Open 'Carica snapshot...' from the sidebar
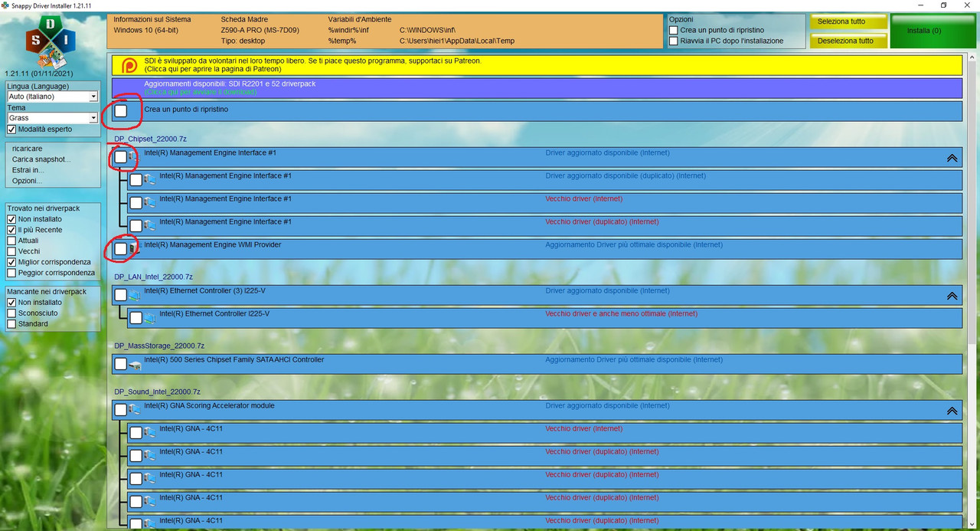980x531 pixels. tap(41, 159)
